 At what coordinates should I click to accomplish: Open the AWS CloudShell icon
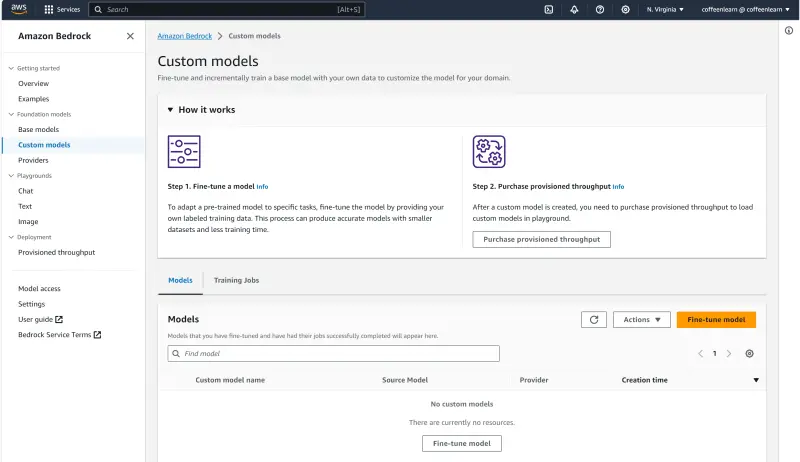point(549,9)
